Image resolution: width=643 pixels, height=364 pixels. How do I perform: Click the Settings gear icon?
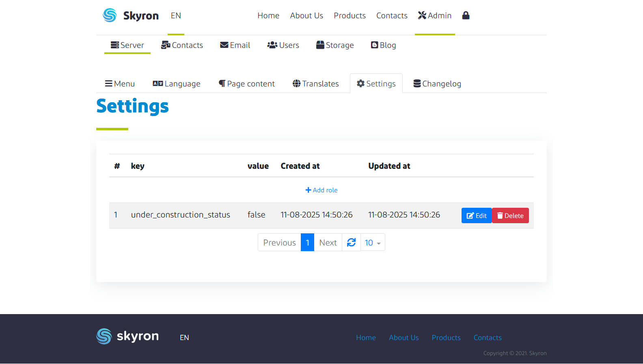[x=360, y=84]
